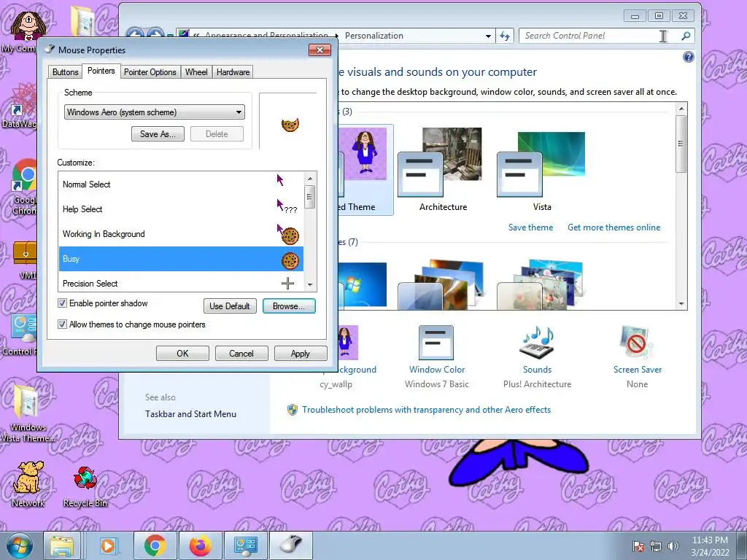Click the Help Select question cursor icon

(287, 206)
